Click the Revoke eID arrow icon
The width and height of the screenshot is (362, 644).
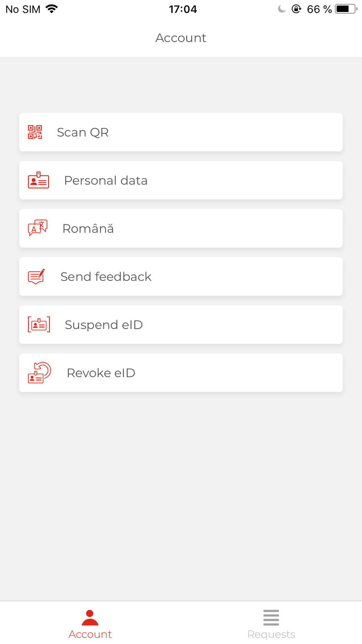(x=39, y=372)
